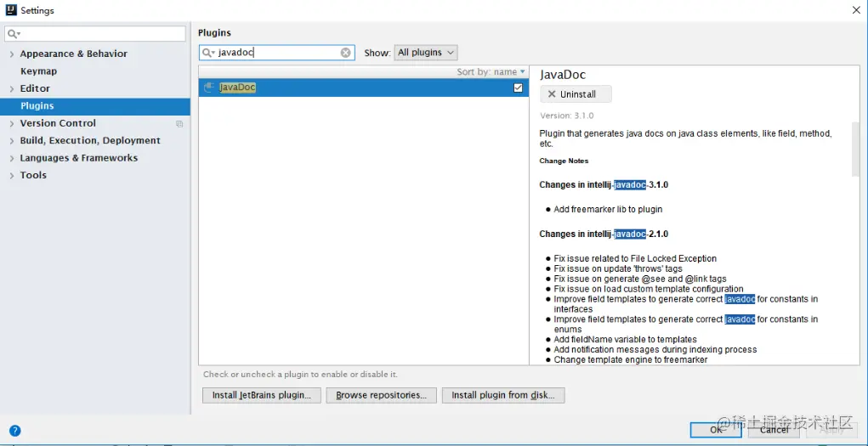Screen dimensions: 868x446
Task: Open Tools settings page
Action: click(x=33, y=175)
